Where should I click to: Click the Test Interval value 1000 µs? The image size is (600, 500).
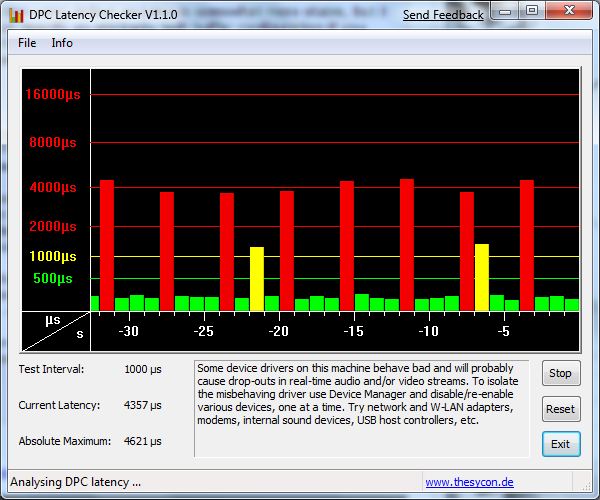(143, 370)
